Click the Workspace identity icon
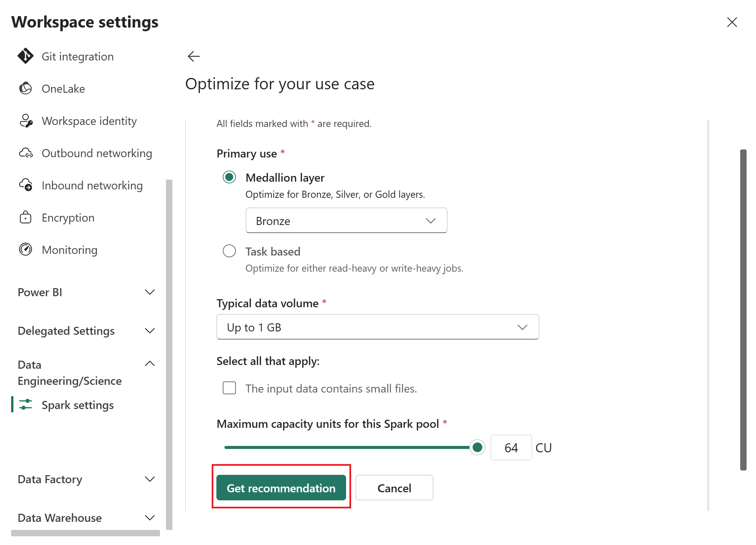Image resolution: width=756 pixels, height=545 pixels. click(26, 121)
